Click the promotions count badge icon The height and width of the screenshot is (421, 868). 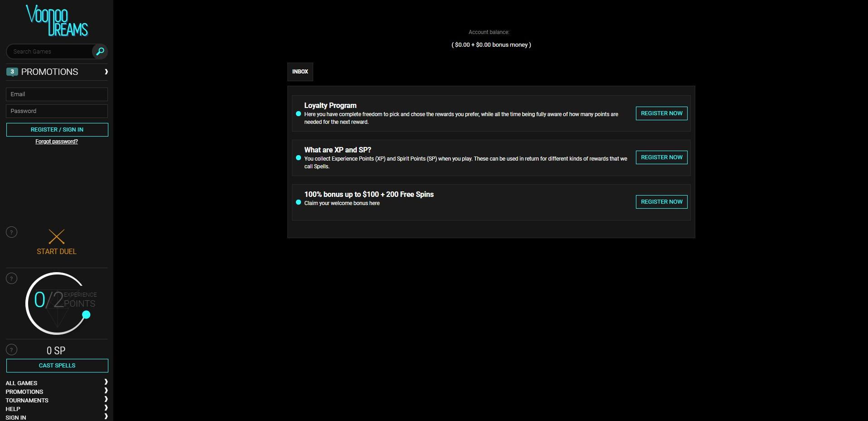pos(12,72)
